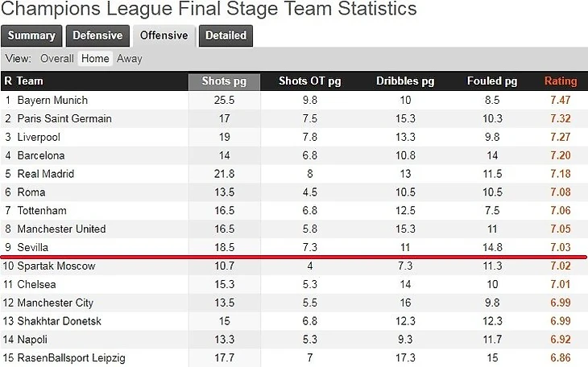Sort by Shots OT pg column
The image size is (588, 367).
pos(310,81)
